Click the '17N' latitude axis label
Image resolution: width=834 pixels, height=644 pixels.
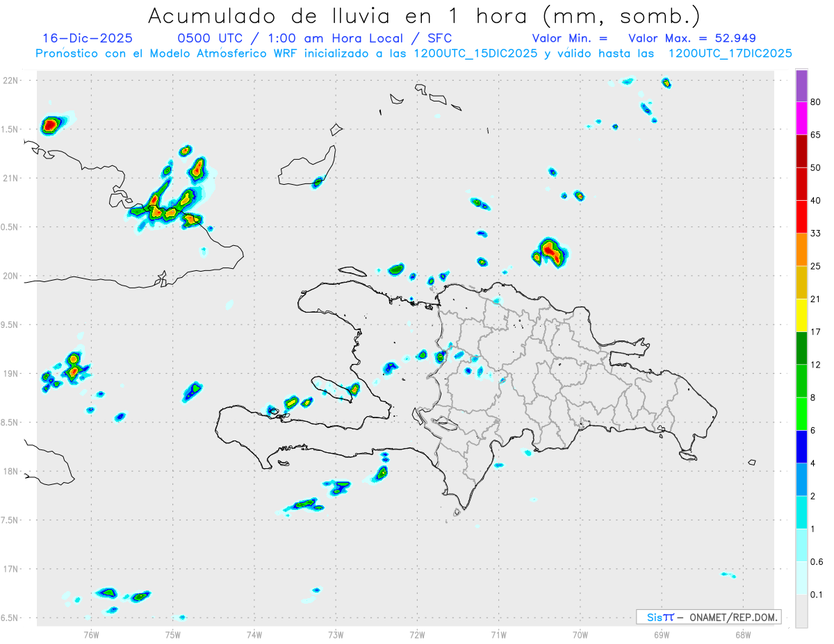click(x=12, y=569)
